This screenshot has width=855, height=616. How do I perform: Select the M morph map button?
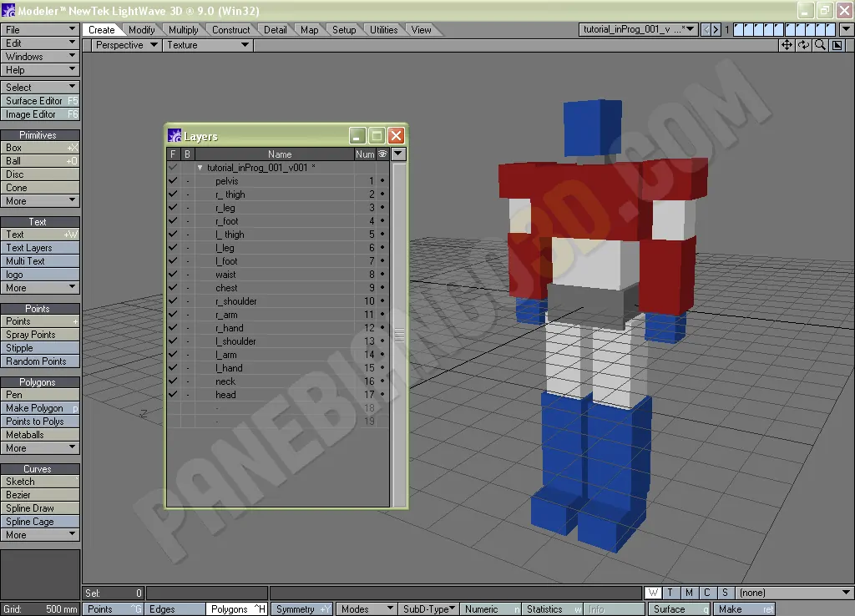[689, 593]
